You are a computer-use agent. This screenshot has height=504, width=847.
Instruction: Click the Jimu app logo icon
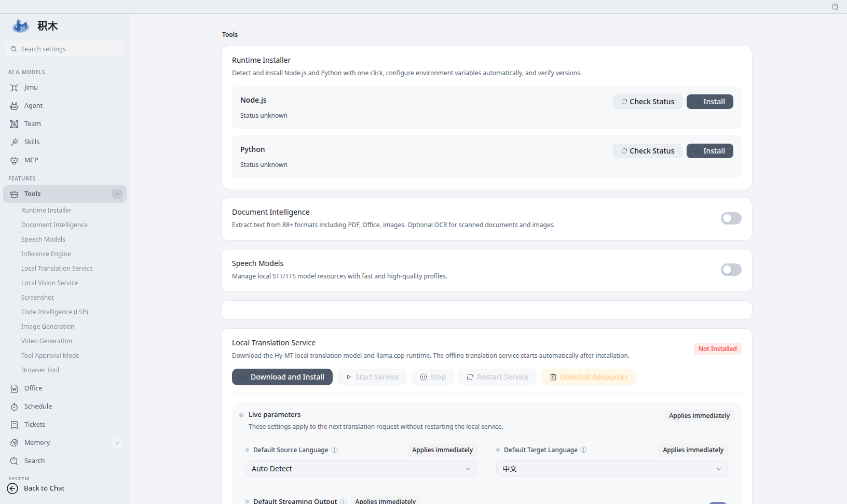(21, 25)
